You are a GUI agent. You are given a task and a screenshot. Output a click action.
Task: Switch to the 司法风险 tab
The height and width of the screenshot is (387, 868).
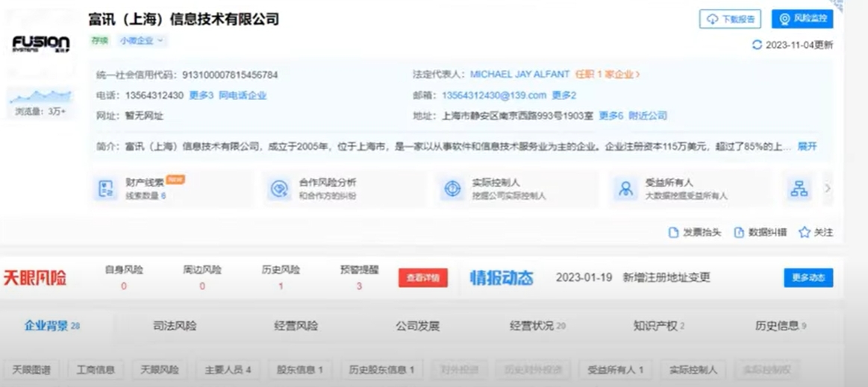pos(175,326)
